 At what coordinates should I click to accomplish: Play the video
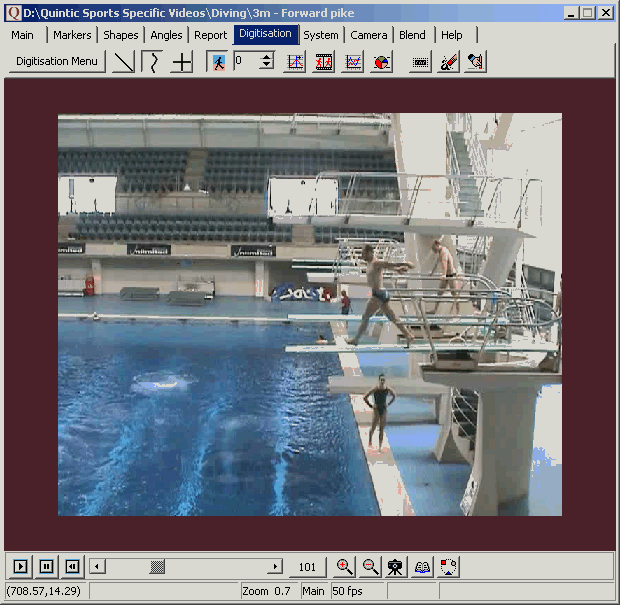tap(20, 567)
